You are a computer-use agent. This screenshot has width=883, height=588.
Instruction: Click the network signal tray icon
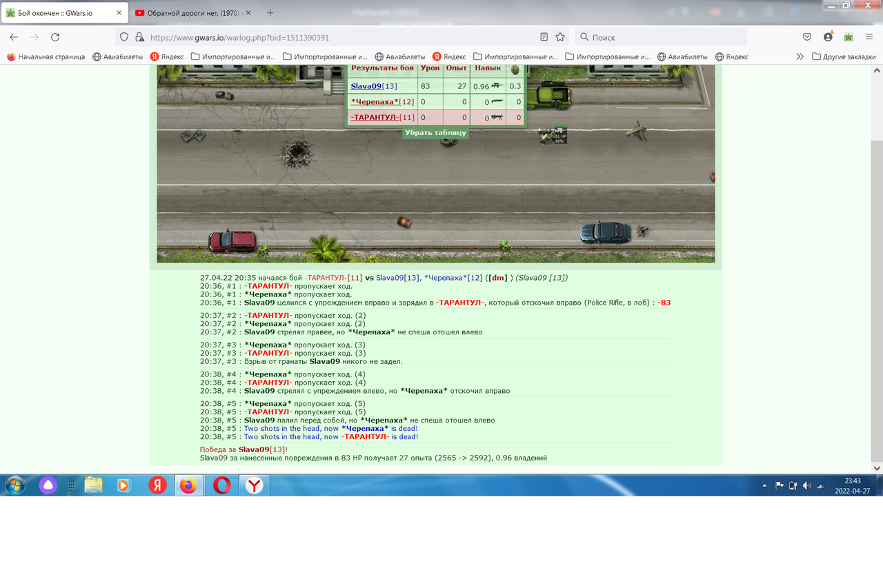tap(821, 485)
